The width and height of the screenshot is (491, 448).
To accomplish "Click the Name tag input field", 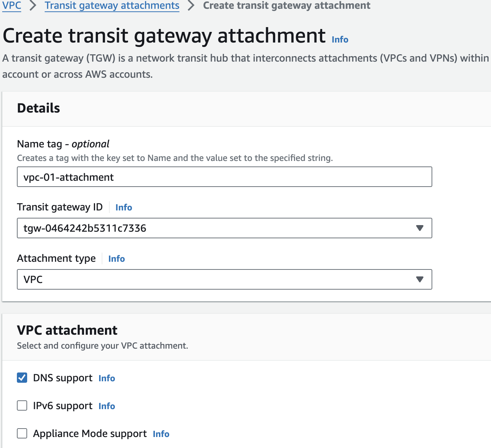I will click(224, 177).
